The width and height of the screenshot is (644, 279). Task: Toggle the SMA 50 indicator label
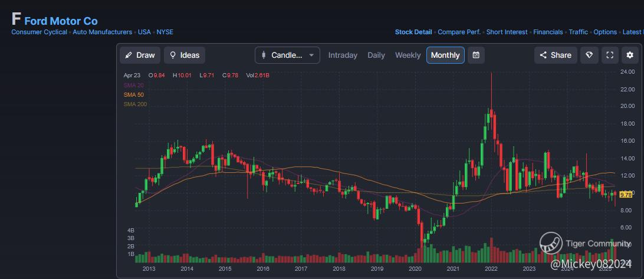click(134, 94)
